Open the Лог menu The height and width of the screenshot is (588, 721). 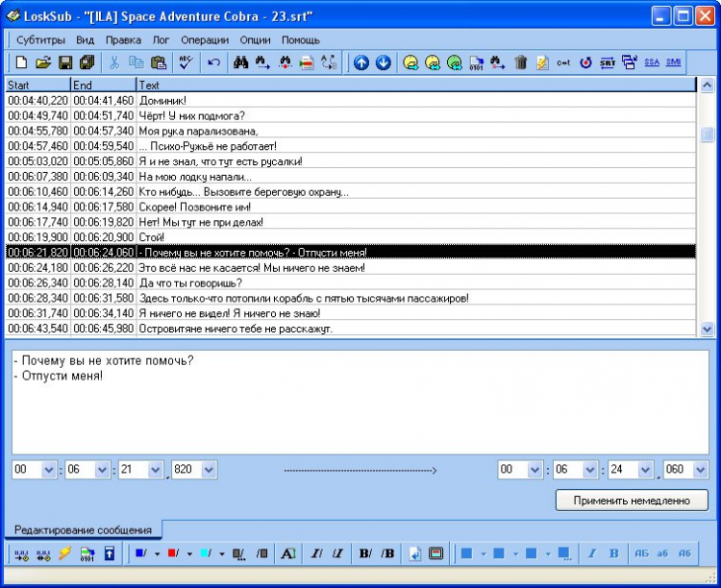tap(161, 40)
